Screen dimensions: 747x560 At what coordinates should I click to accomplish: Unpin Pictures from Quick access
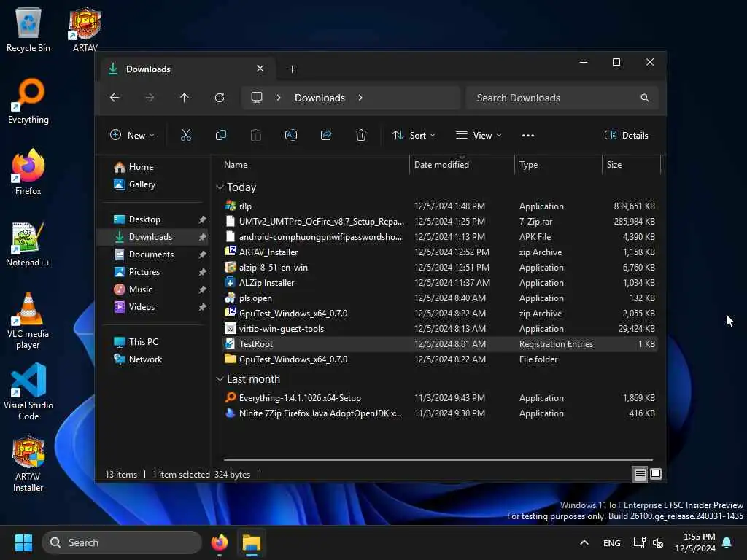pyautogui.click(x=203, y=272)
